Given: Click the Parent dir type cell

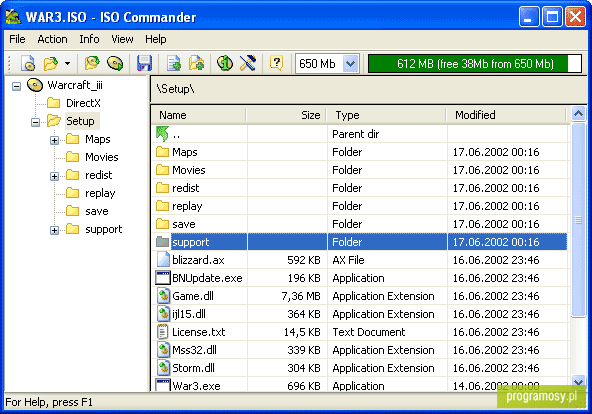Looking at the screenshot, I should [x=355, y=134].
